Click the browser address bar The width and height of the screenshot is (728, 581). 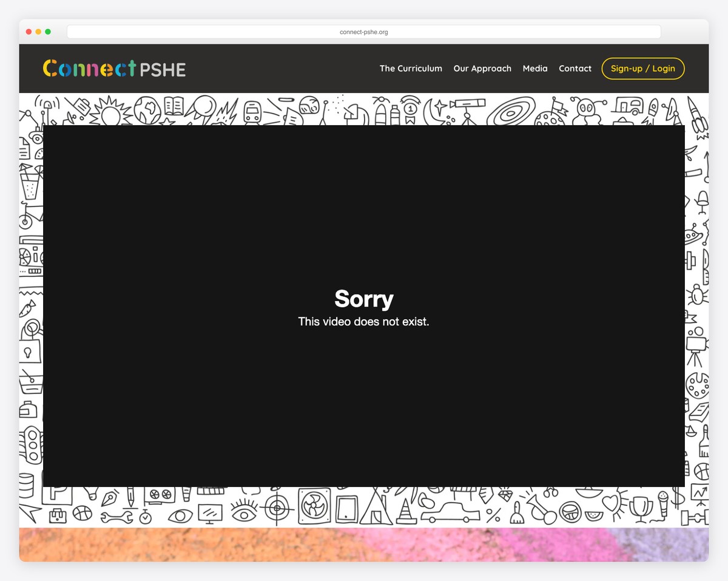(x=363, y=32)
